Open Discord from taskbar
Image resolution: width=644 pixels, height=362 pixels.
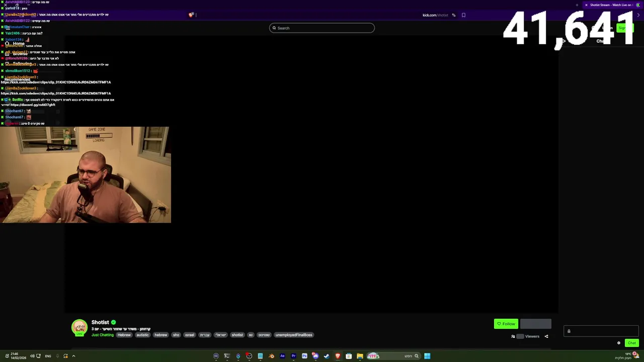315,356
